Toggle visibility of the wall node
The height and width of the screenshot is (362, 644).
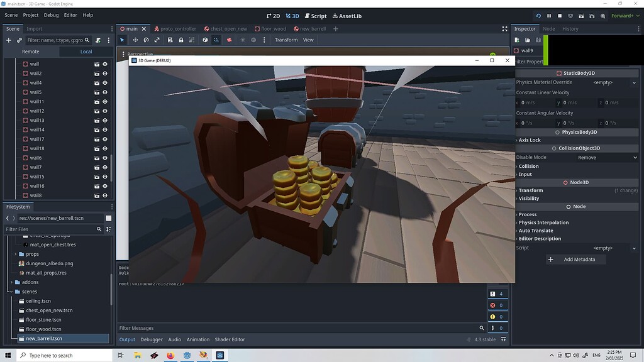[x=105, y=63]
